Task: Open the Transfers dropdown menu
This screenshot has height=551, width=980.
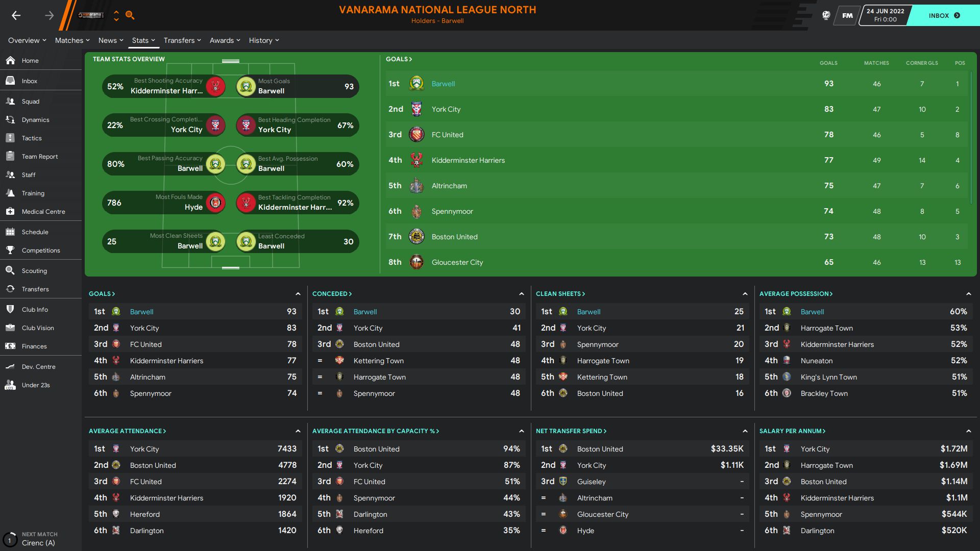Action: pos(182,40)
